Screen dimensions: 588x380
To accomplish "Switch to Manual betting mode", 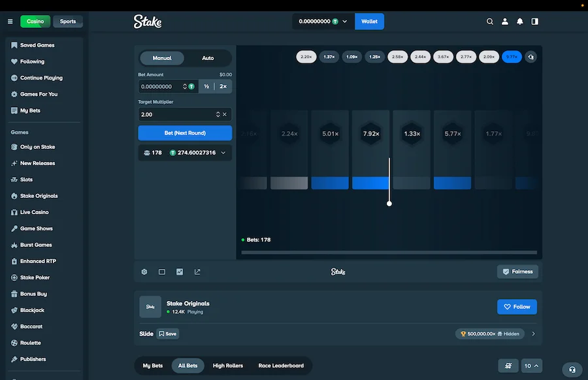I will tap(162, 58).
